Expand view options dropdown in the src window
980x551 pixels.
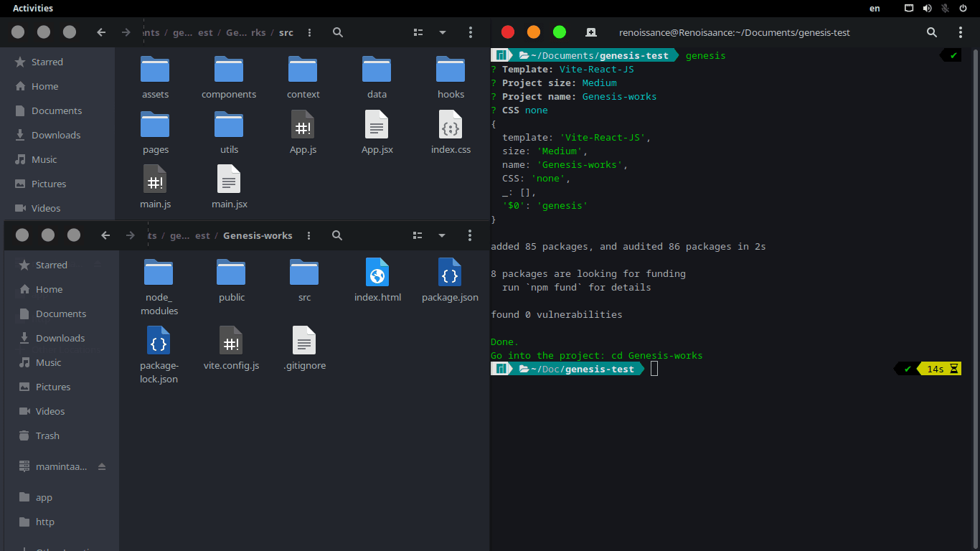(x=443, y=32)
